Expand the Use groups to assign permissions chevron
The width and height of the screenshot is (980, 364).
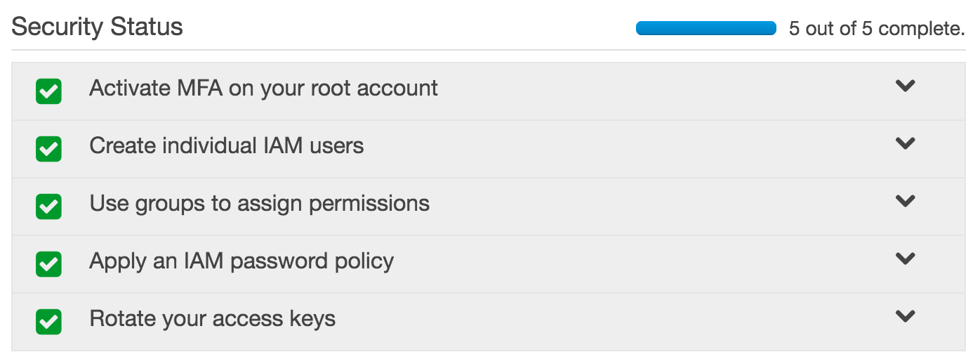pos(906,201)
